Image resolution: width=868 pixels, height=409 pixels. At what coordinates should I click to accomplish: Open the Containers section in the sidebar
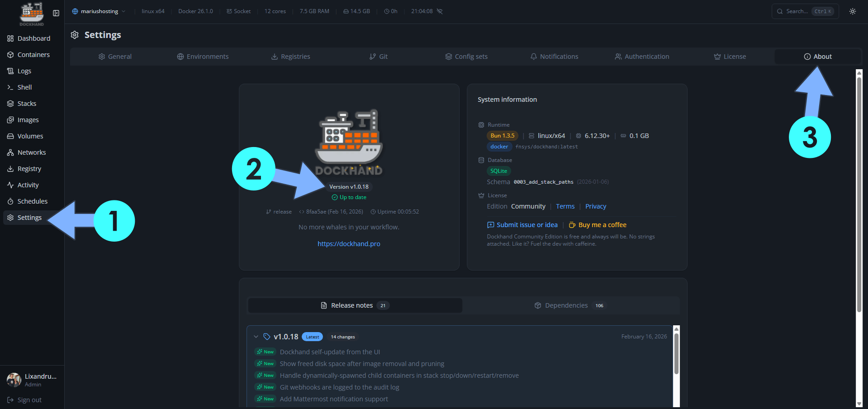pos(33,54)
